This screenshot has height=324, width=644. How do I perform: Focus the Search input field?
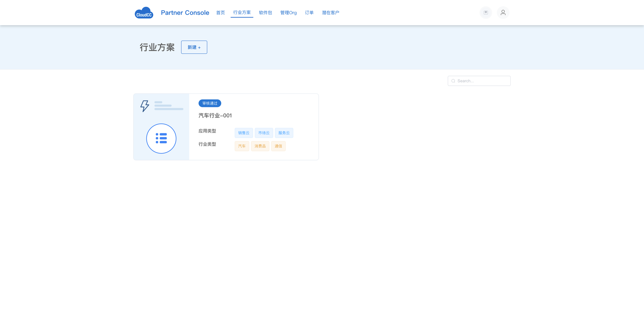click(482, 81)
